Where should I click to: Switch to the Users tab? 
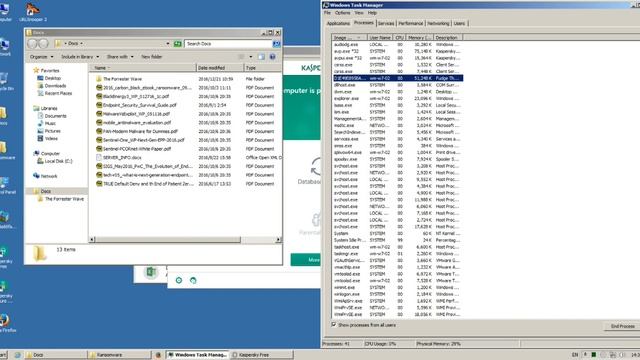[459, 24]
